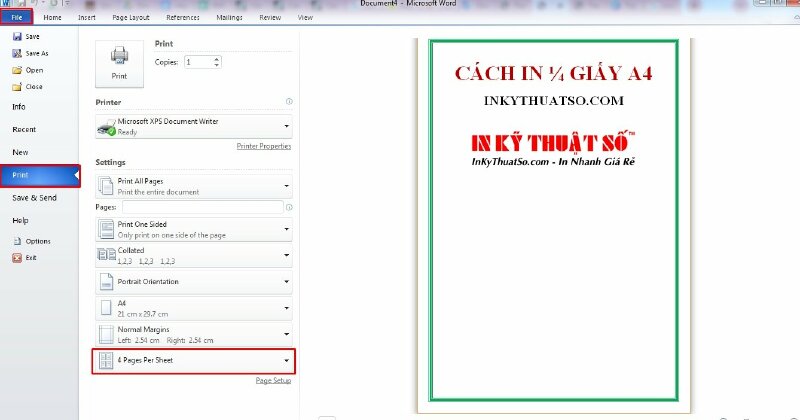Switch to the View tab
Image resolution: width=800 pixels, height=420 pixels.
pos(305,17)
